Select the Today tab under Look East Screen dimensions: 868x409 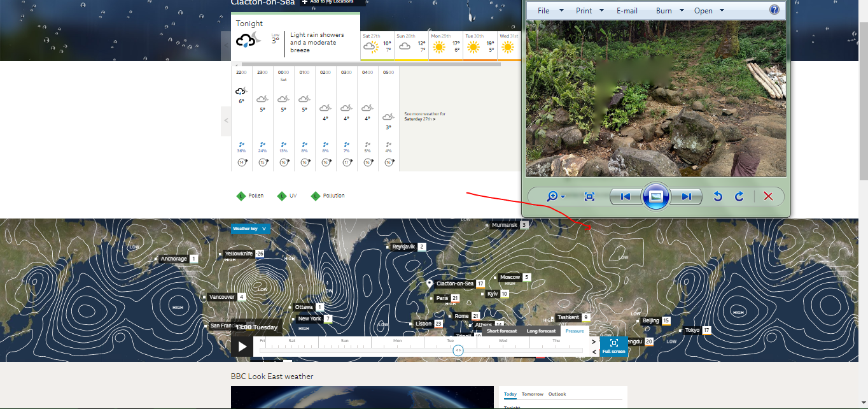[510, 394]
